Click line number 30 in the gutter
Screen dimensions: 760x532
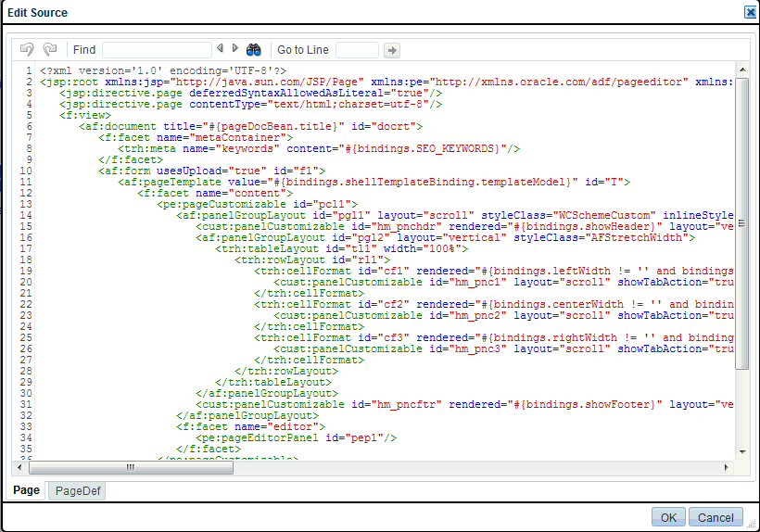coord(26,393)
